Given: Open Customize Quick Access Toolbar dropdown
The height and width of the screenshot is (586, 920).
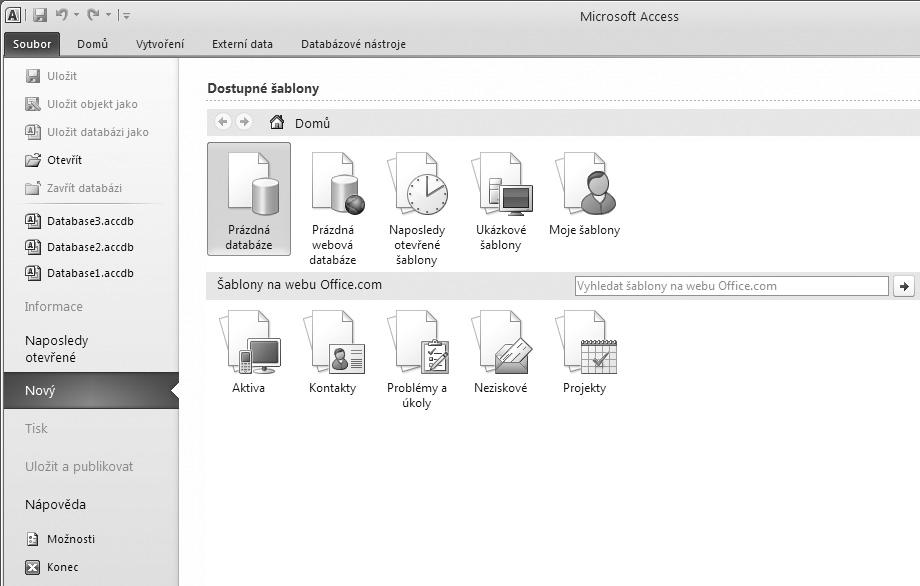Looking at the screenshot, I should [126, 16].
